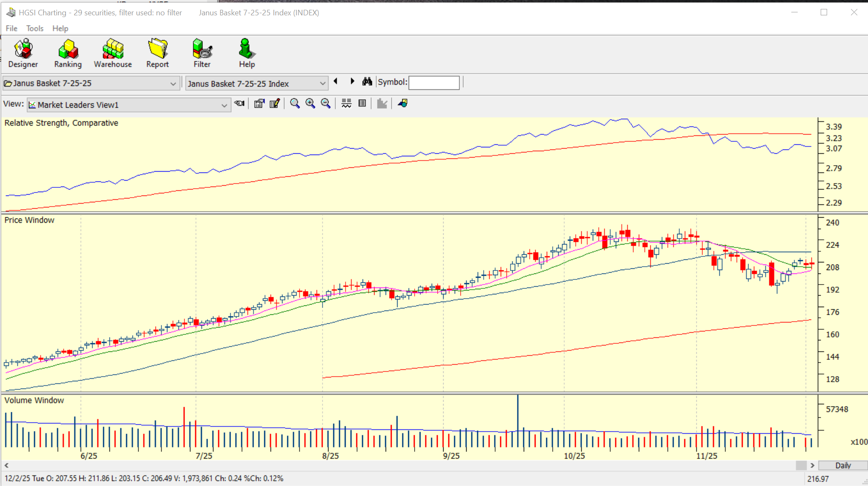Click in the Symbol input field
This screenshot has height=486, width=868.
tap(434, 83)
